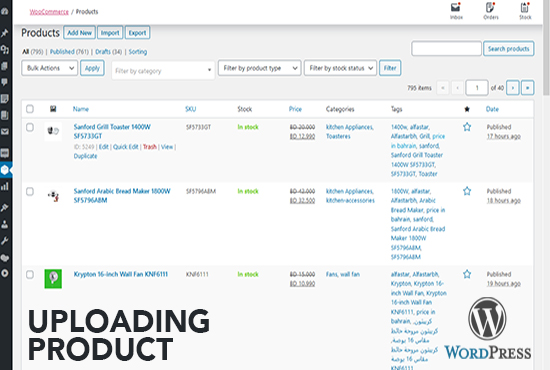Select the highlighted Products sidebar icon
Viewport: 550px width, 370px height.
coord(5,170)
